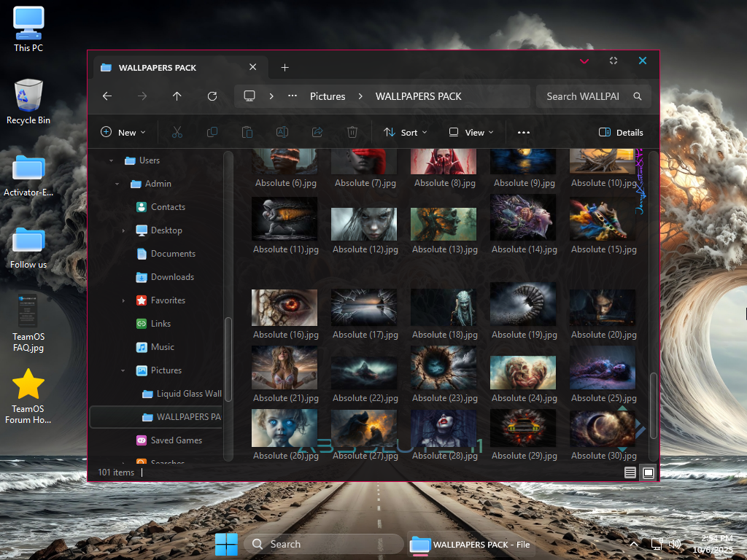
Task: Click Pictures in the address breadcrumb
Action: (x=328, y=96)
